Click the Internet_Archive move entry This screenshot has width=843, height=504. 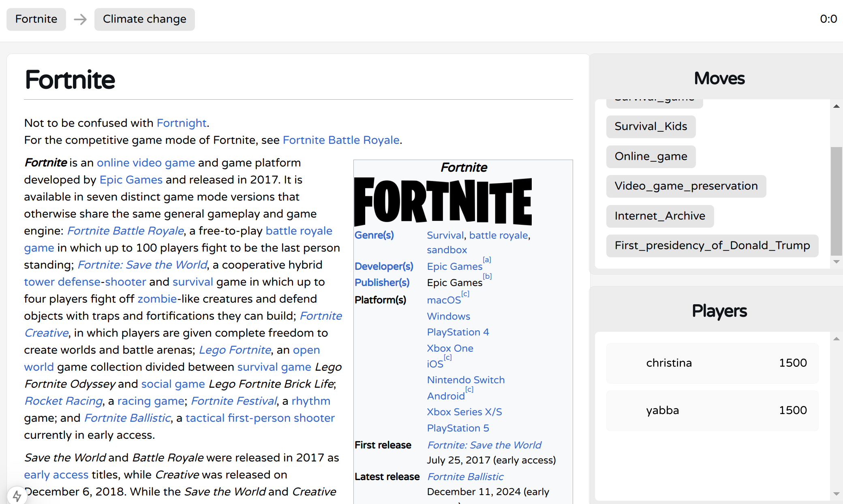click(x=660, y=216)
